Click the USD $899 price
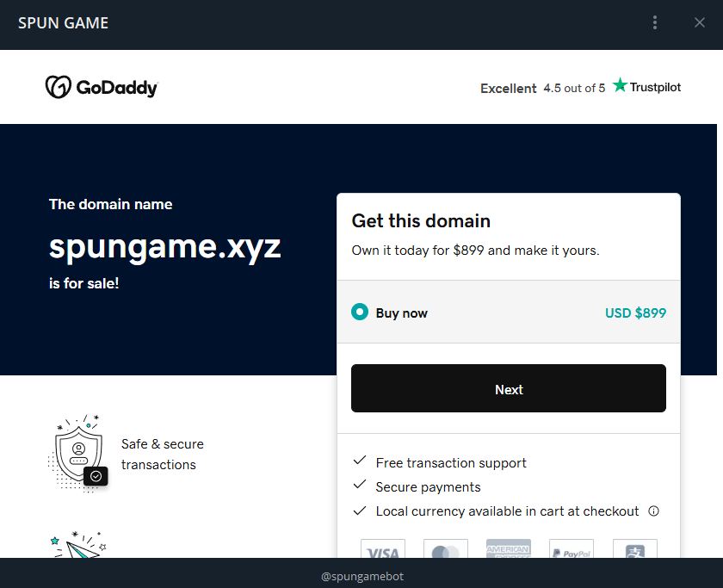723x588 pixels. [x=635, y=313]
